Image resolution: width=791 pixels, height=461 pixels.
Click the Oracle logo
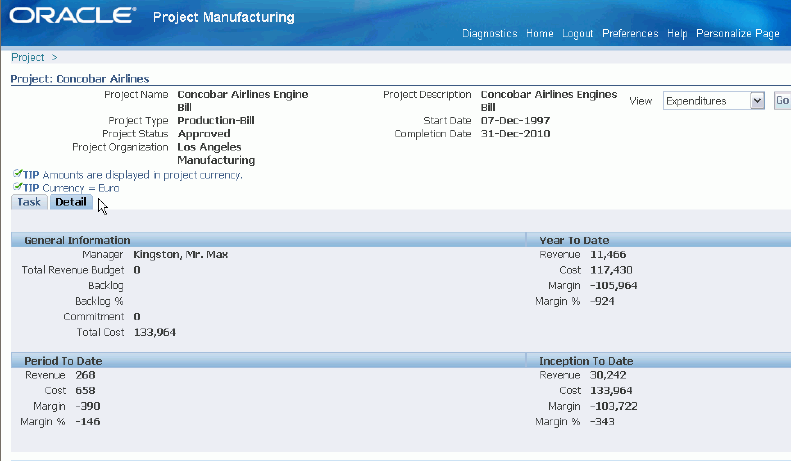coord(73,16)
